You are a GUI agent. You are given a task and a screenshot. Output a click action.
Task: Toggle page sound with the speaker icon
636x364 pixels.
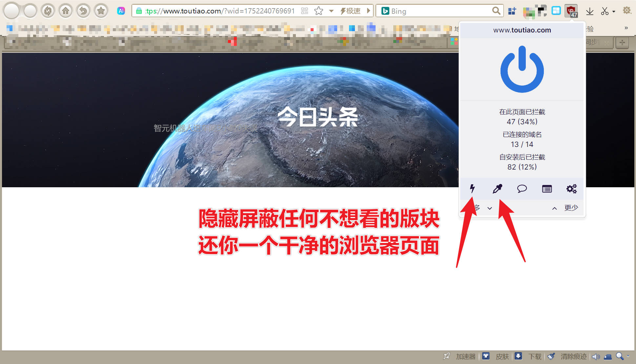pyautogui.click(x=596, y=356)
